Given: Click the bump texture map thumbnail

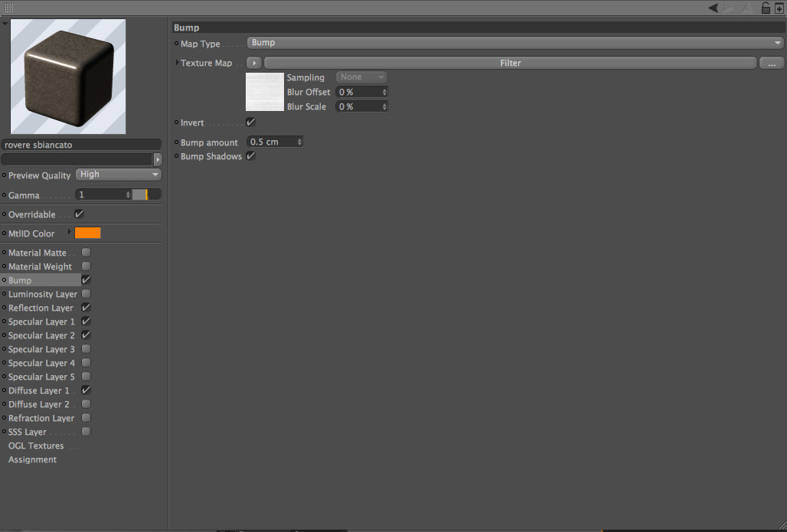Looking at the screenshot, I should tap(265, 92).
